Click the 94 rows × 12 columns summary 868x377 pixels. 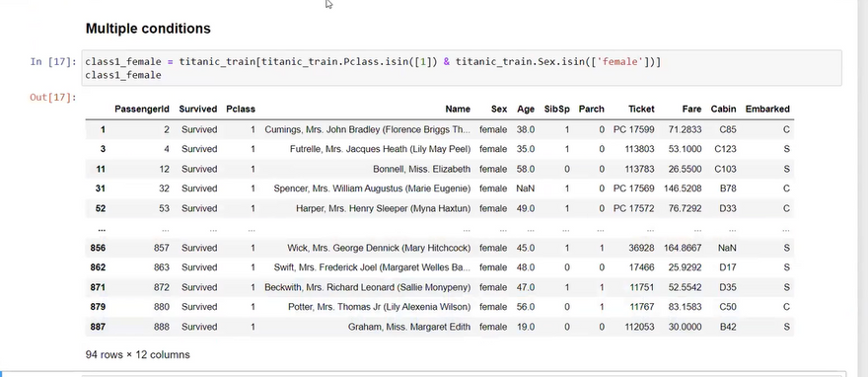[138, 354]
